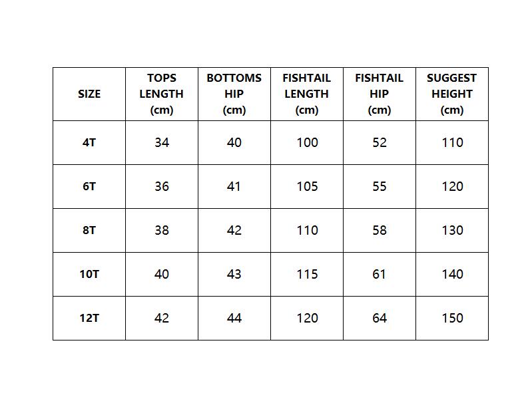Click the 6T fishtail hip value 55
This screenshot has height=405, width=532.
click(380, 186)
